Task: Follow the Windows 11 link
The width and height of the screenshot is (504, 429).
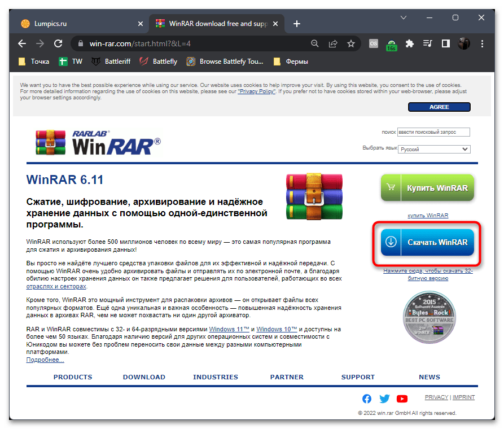Action: point(229,329)
